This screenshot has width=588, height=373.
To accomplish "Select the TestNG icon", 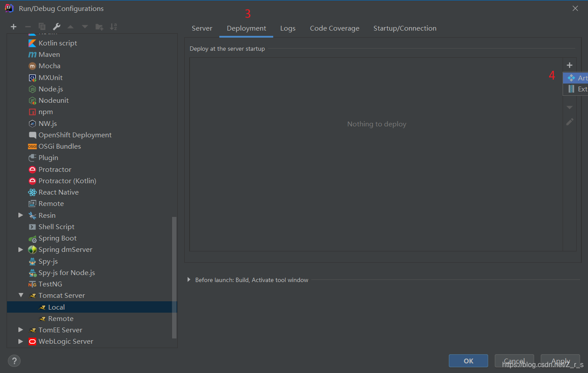I will (x=32, y=284).
